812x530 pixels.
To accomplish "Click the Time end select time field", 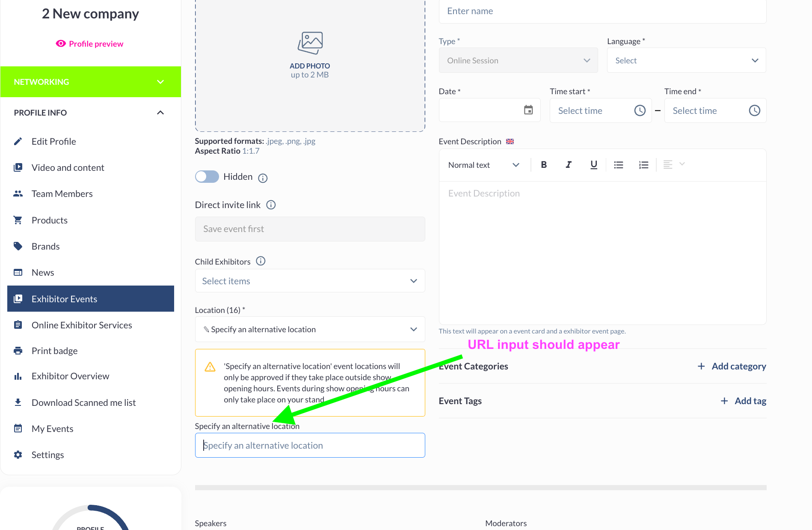I will click(x=715, y=110).
